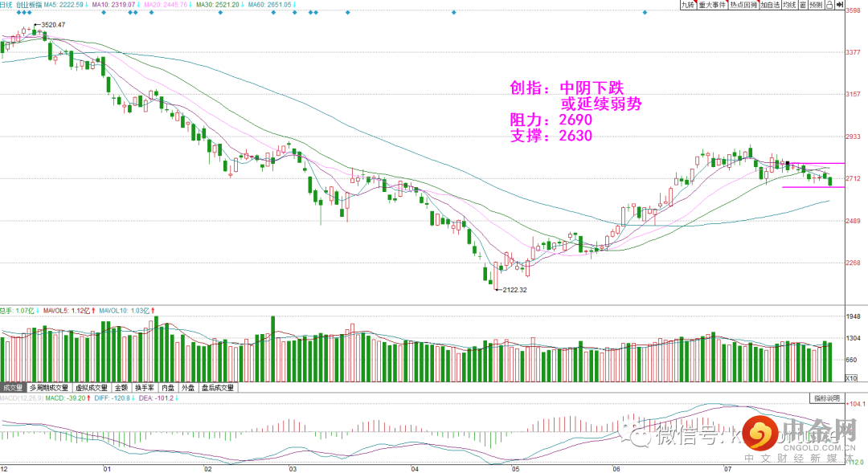Open the 重大事件 major events button

pyautogui.click(x=712, y=5)
